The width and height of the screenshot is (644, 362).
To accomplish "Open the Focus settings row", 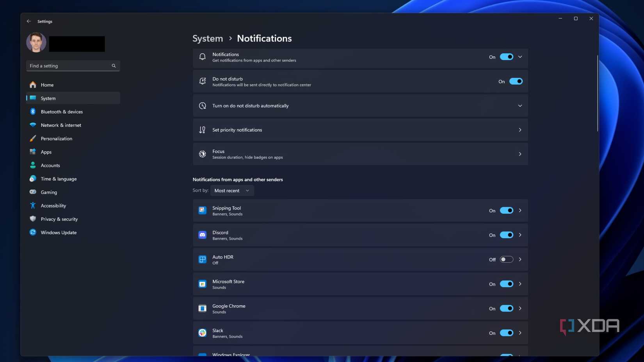I will point(360,154).
